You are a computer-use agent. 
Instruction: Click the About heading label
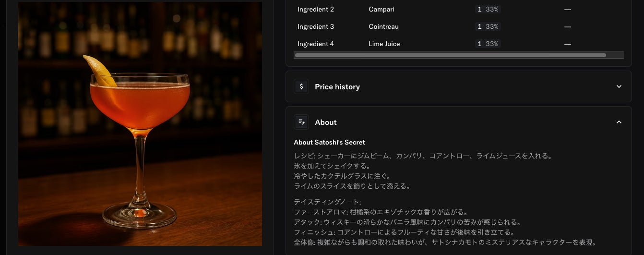[x=326, y=122]
